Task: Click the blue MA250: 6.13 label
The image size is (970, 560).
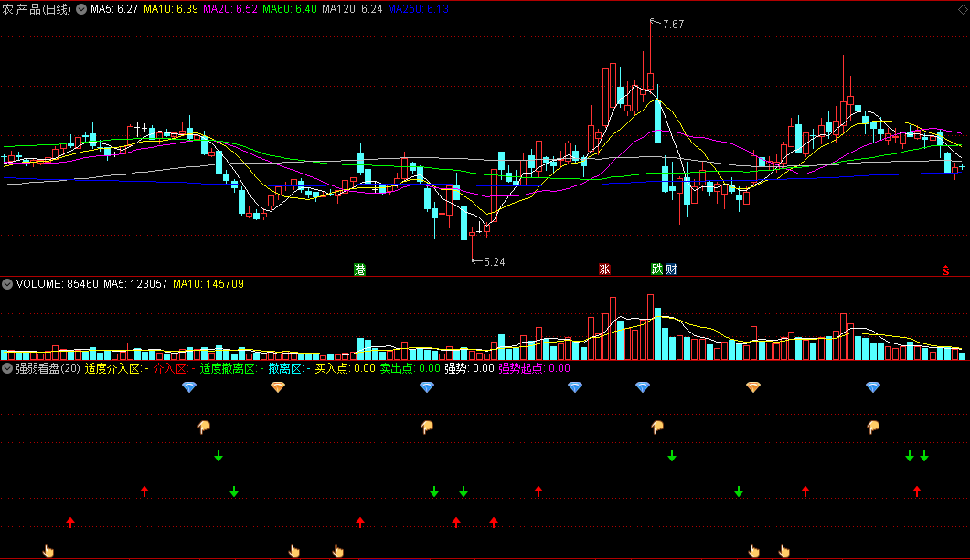Action: 418,9
